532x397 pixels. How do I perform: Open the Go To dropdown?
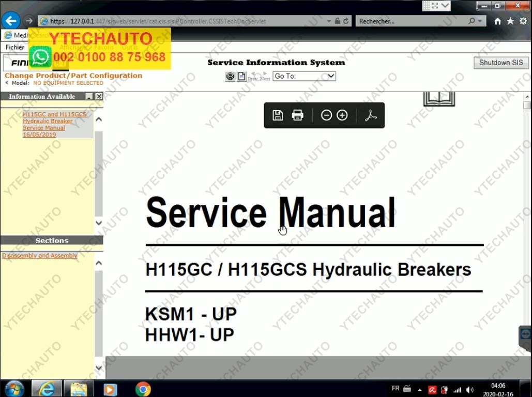[304, 76]
